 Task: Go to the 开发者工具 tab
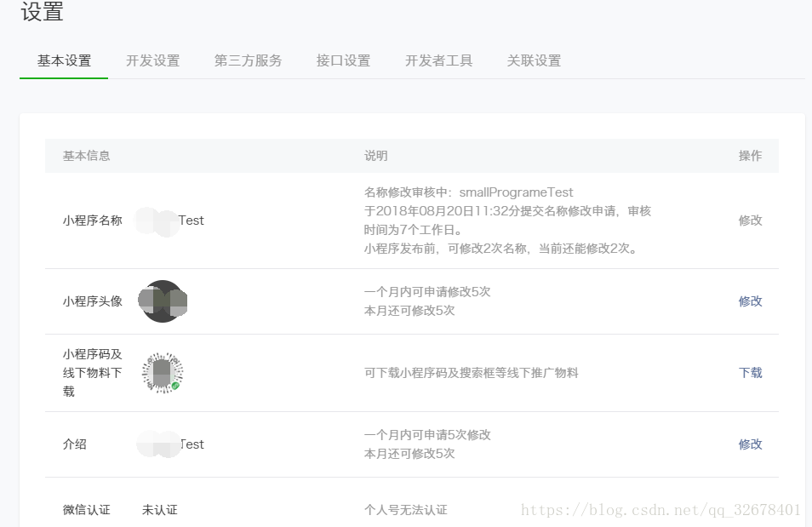(438, 60)
